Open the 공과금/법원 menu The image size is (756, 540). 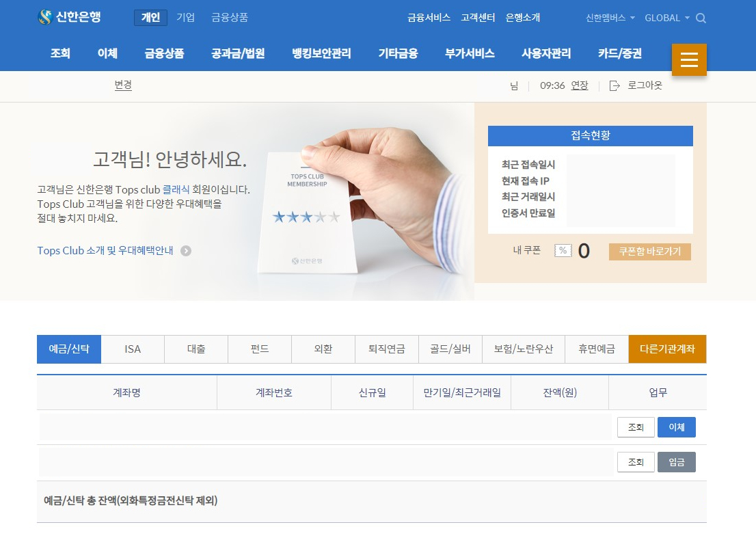pos(238,53)
